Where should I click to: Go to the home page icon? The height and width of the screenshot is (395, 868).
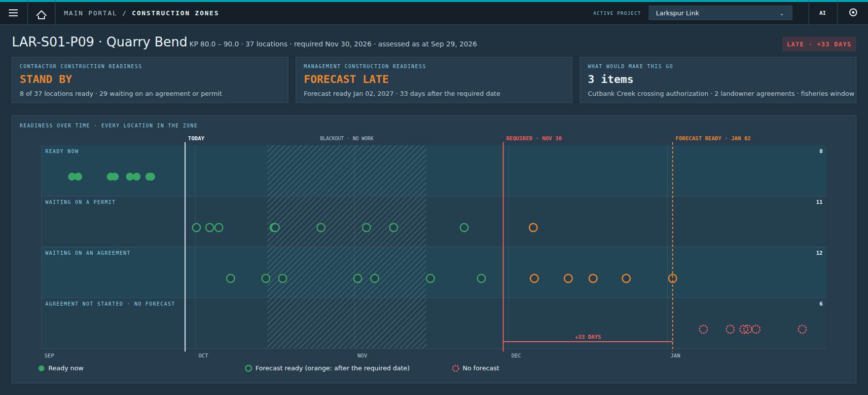[x=41, y=14]
